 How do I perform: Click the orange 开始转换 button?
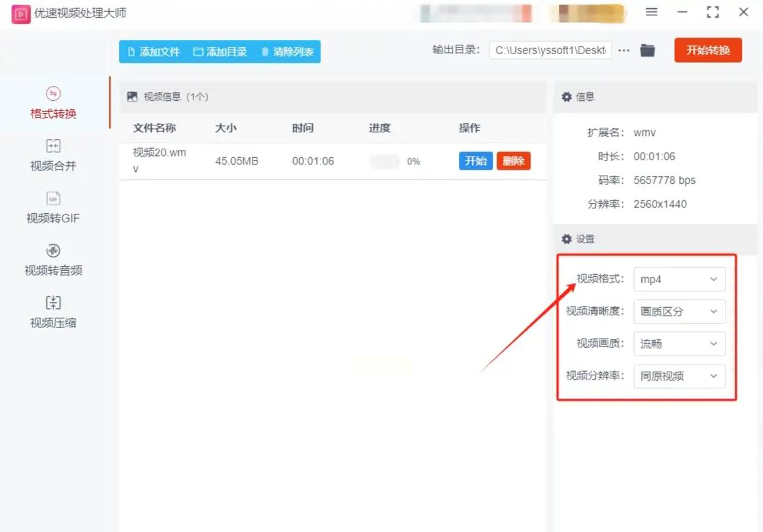tap(708, 50)
